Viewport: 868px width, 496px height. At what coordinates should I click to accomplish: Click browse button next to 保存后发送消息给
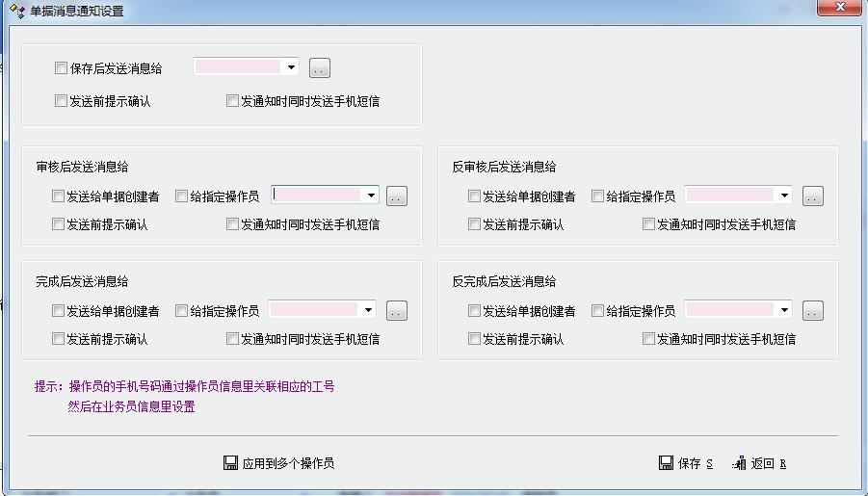click(320, 68)
